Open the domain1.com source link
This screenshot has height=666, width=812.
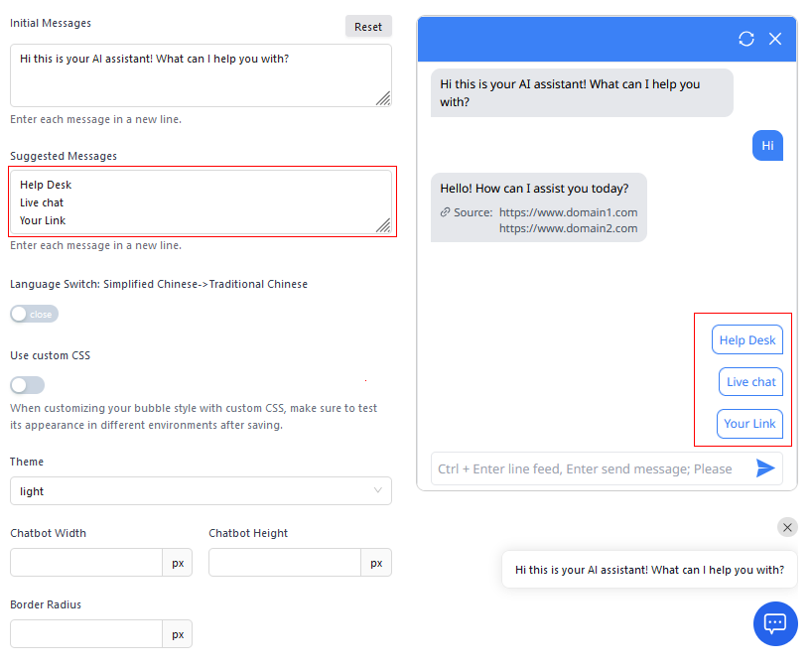pos(568,212)
